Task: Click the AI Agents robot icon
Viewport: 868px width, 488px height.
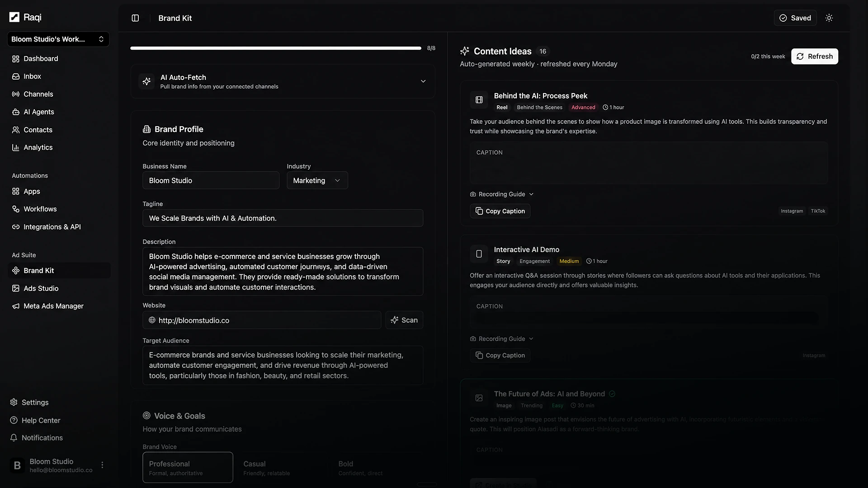Action: [16, 112]
